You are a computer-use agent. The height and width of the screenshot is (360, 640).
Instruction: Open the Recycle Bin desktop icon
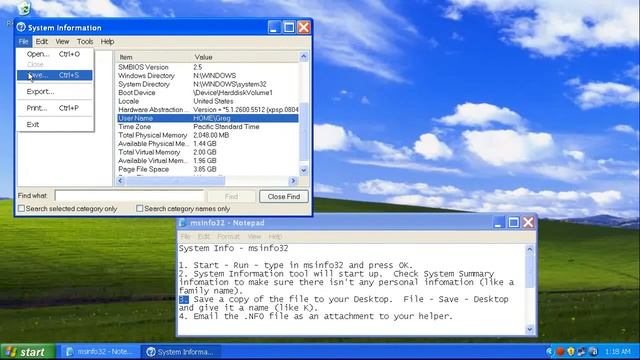pos(24,7)
